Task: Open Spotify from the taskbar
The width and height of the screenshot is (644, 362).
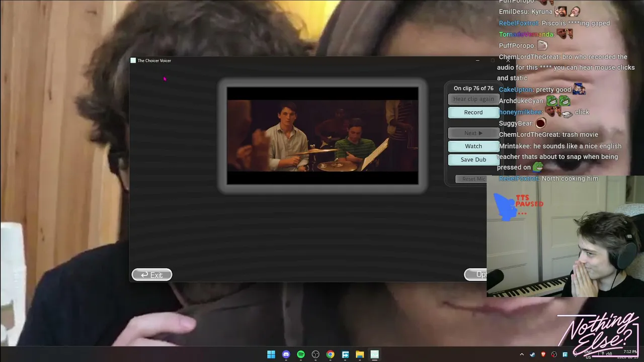Action: tap(301, 354)
